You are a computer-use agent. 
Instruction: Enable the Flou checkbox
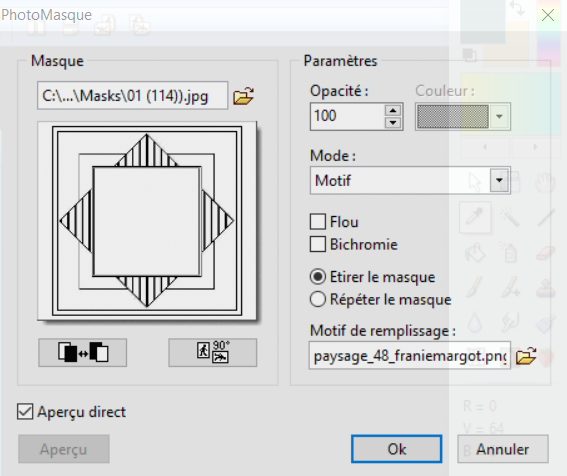coord(318,222)
